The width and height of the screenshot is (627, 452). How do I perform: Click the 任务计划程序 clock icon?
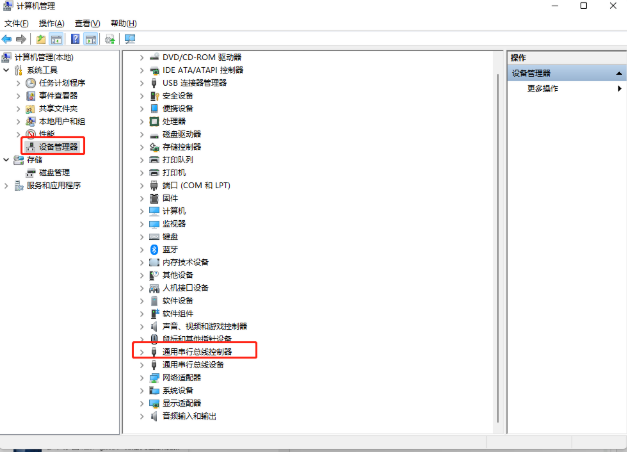pyautogui.click(x=31, y=83)
